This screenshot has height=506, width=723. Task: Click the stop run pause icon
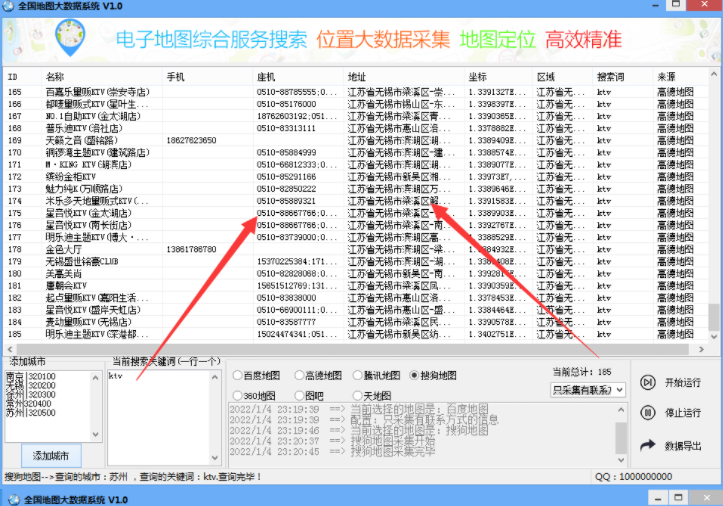point(648,412)
